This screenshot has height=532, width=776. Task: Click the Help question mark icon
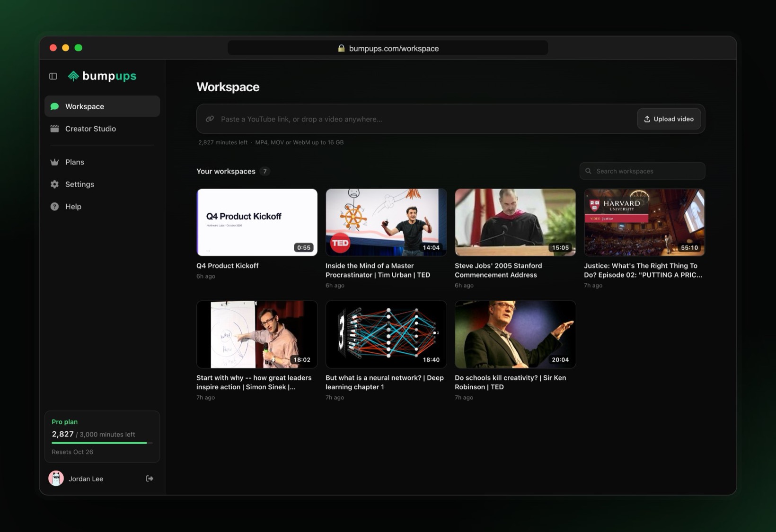[x=55, y=207]
